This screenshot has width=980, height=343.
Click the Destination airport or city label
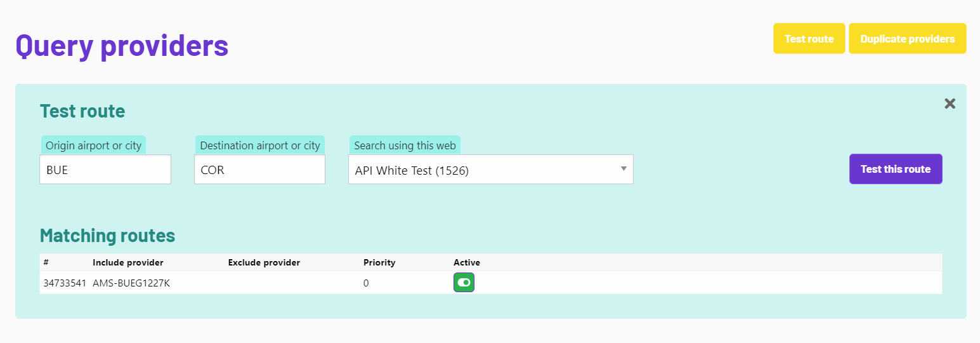pyautogui.click(x=260, y=145)
